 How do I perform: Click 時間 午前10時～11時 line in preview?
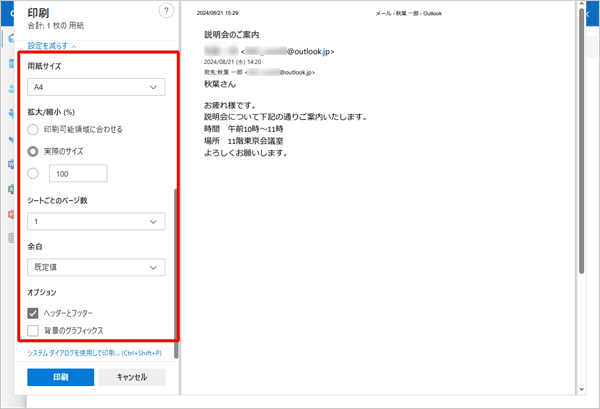point(244,129)
